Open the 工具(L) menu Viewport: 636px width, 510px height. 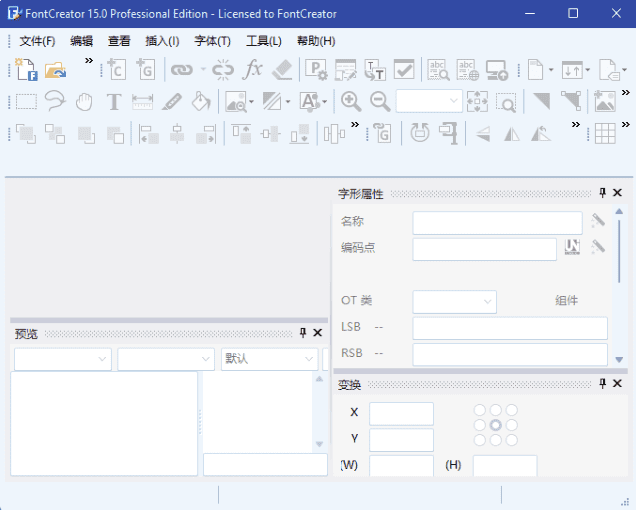[x=264, y=41]
